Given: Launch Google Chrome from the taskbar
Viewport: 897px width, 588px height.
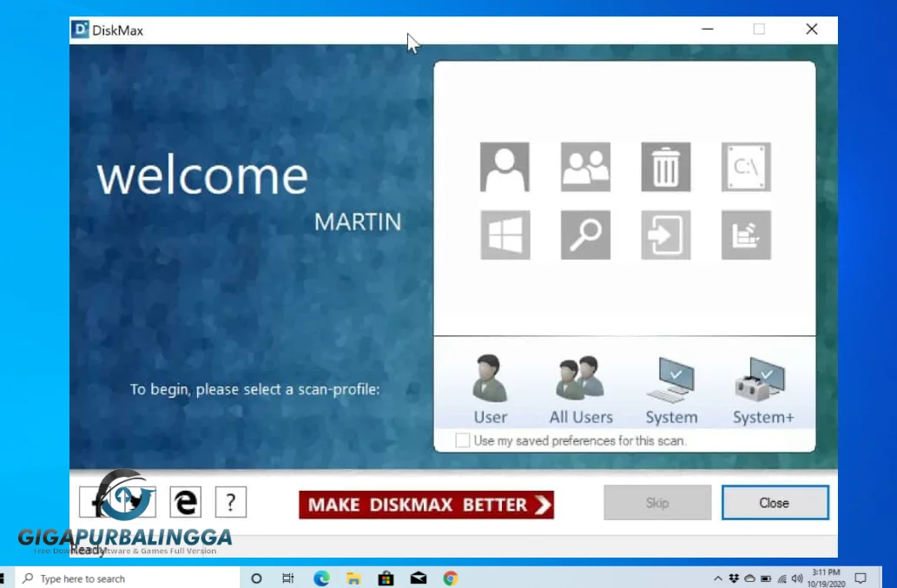Looking at the screenshot, I should pyautogui.click(x=450, y=578).
